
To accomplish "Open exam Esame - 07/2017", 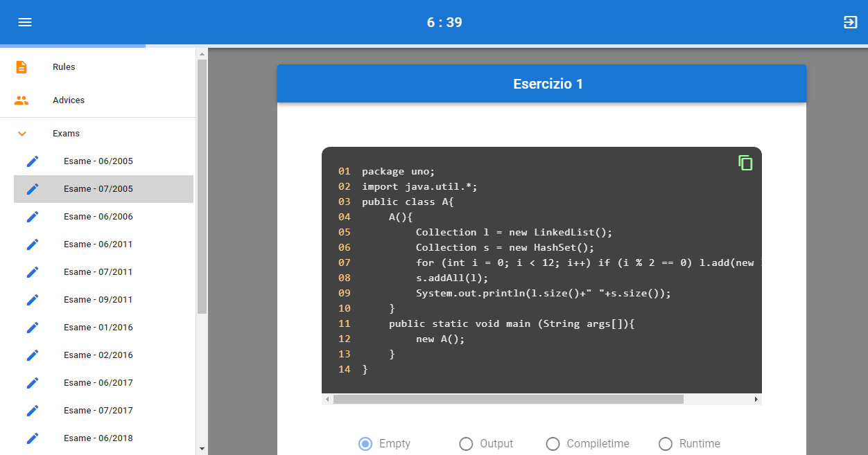I will click(104, 411).
